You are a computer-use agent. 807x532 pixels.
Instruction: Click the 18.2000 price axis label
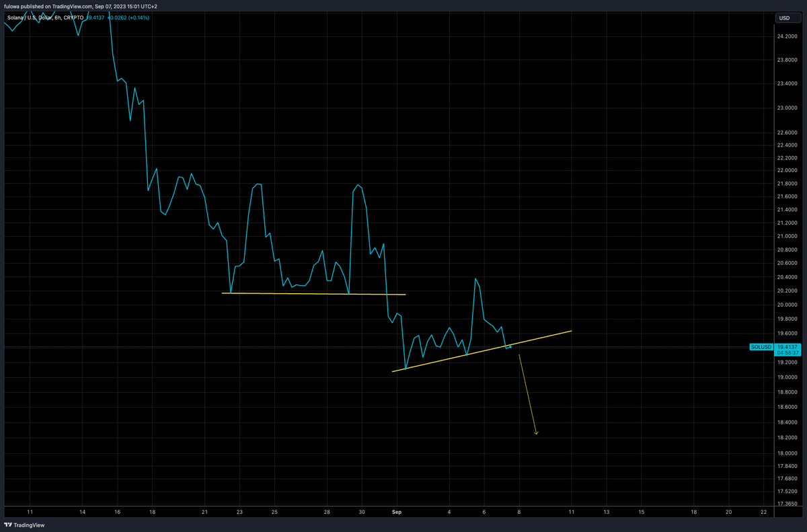pos(787,438)
